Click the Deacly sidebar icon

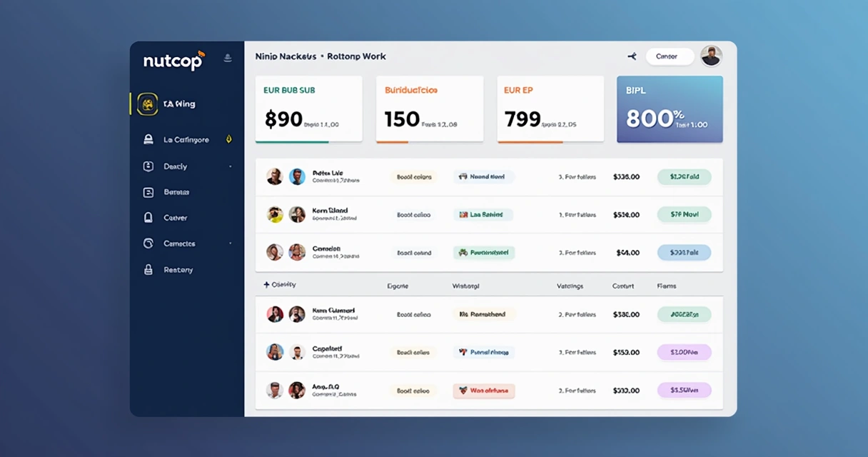point(148,166)
